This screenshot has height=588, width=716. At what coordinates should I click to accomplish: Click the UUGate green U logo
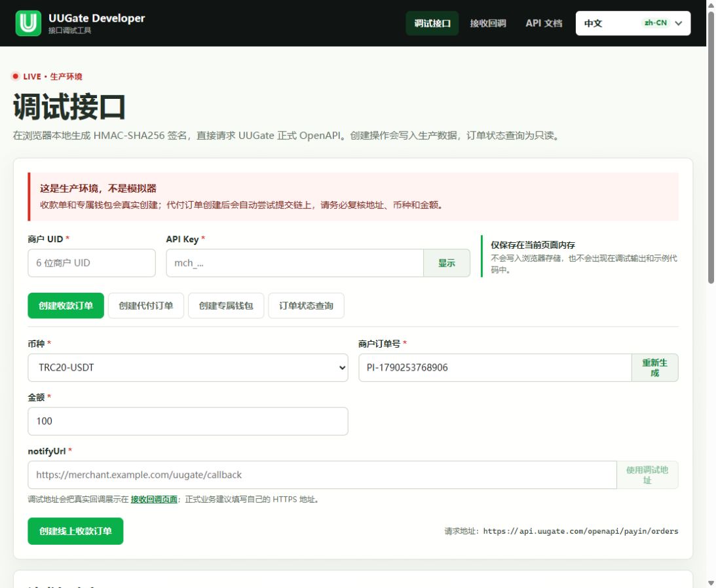click(28, 24)
